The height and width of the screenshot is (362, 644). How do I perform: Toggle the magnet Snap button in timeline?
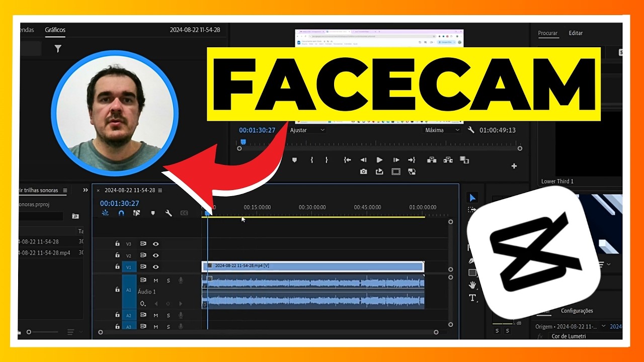[x=121, y=213]
